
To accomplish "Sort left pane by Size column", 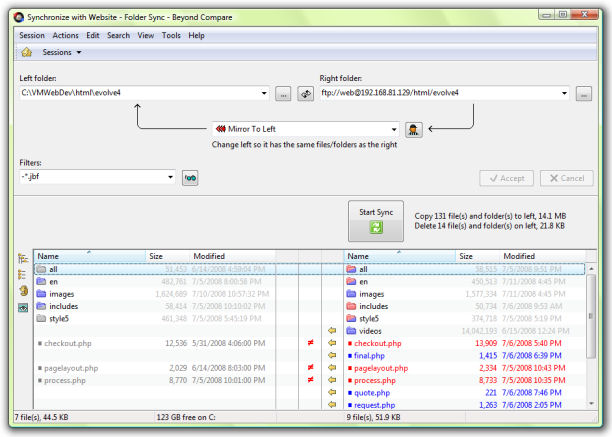I will tap(167, 256).
